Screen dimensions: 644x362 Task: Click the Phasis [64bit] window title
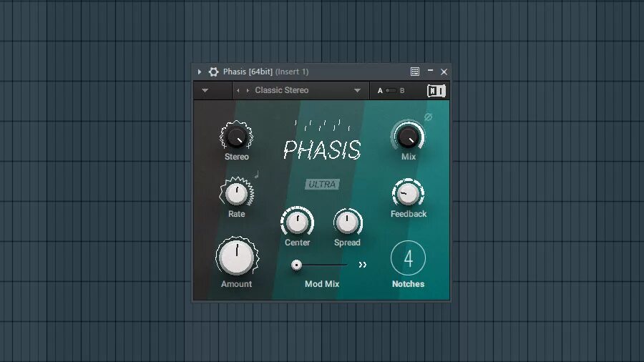(248, 72)
